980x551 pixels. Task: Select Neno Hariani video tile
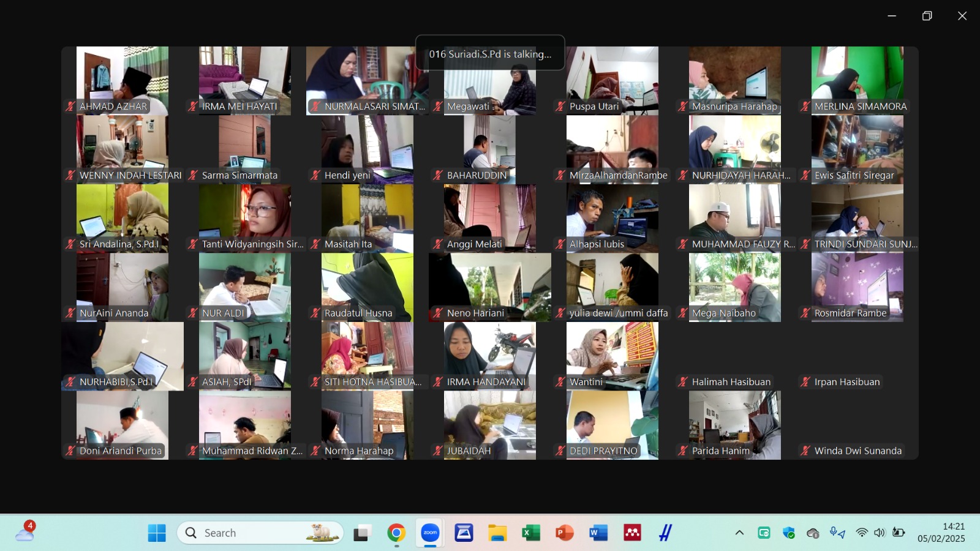490,287
